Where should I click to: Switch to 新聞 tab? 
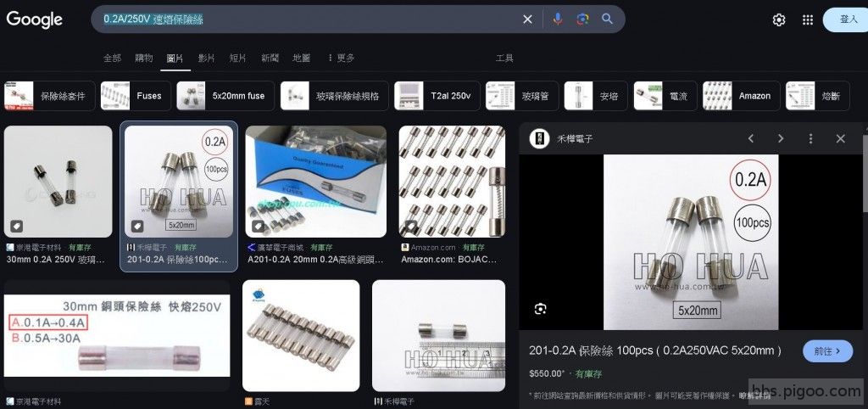tap(270, 58)
